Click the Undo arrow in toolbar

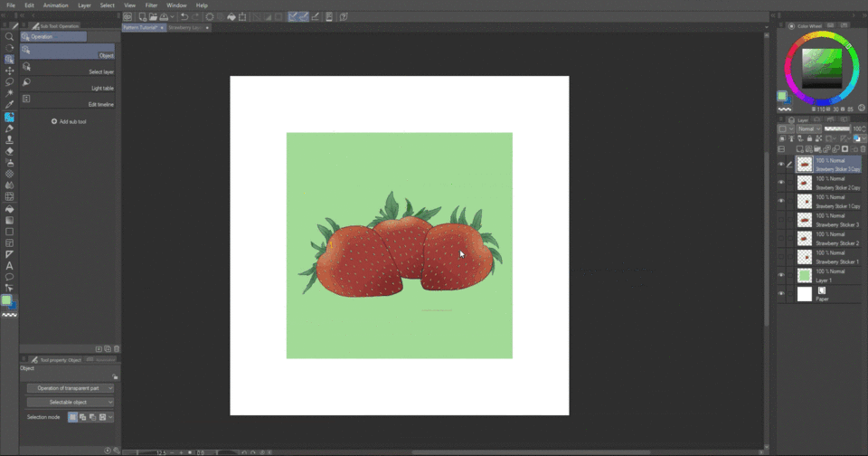click(184, 16)
